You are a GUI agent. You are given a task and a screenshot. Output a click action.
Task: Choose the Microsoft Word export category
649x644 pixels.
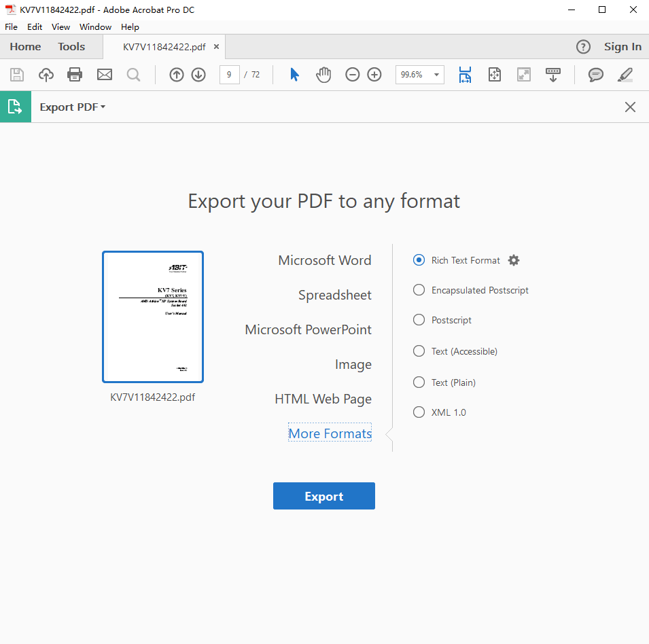click(324, 260)
